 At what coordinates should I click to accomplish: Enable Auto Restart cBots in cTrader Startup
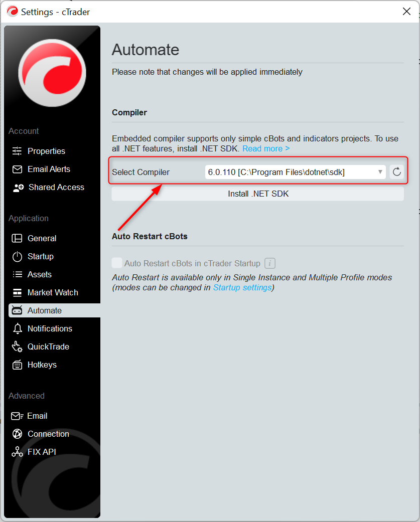tap(117, 263)
